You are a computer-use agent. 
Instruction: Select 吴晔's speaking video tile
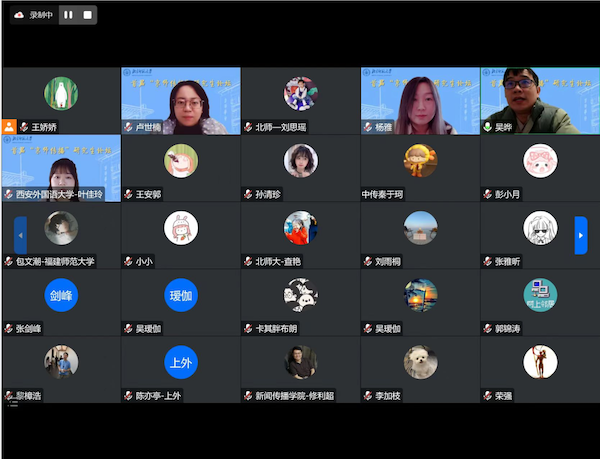pyautogui.click(x=540, y=101)
